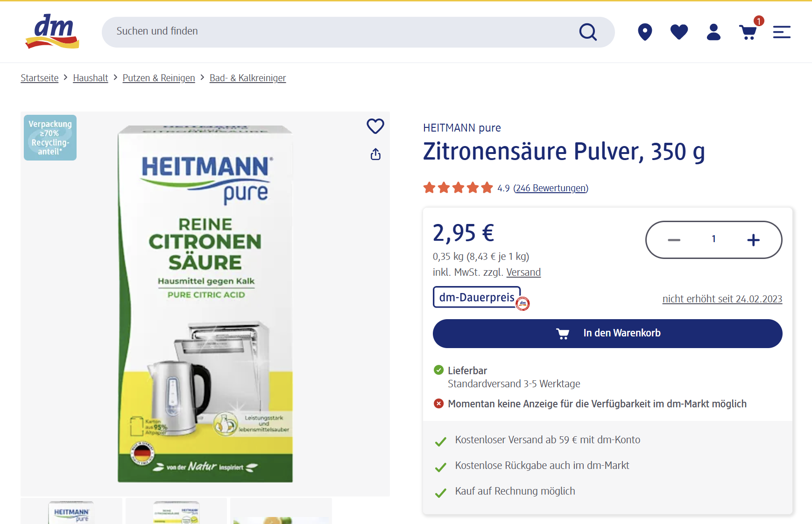Open the store locator pin icon
Screen dimensions: 812x524
[645, 32]
